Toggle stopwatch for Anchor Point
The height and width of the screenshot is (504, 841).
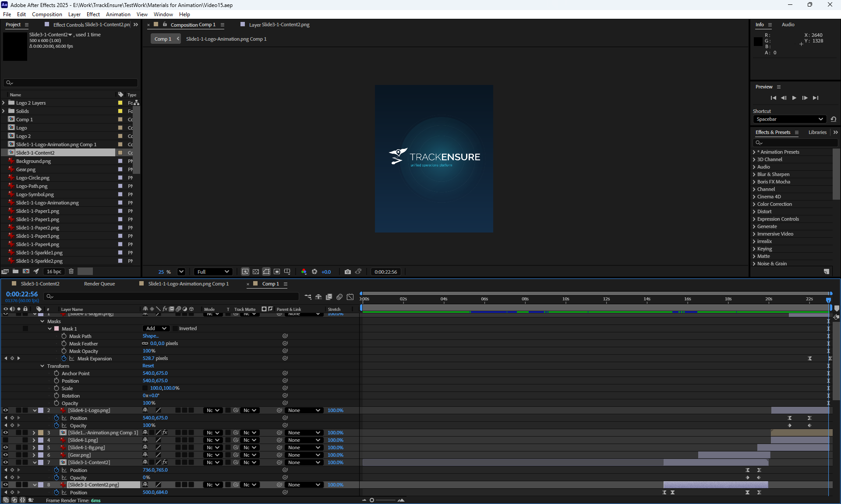[57, 374]
